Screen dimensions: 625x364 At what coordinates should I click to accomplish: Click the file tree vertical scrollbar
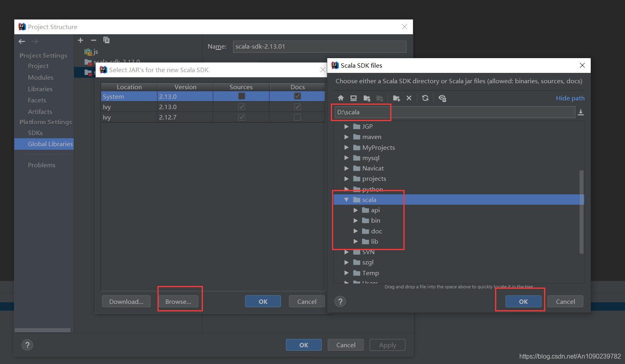pos(581,212)
